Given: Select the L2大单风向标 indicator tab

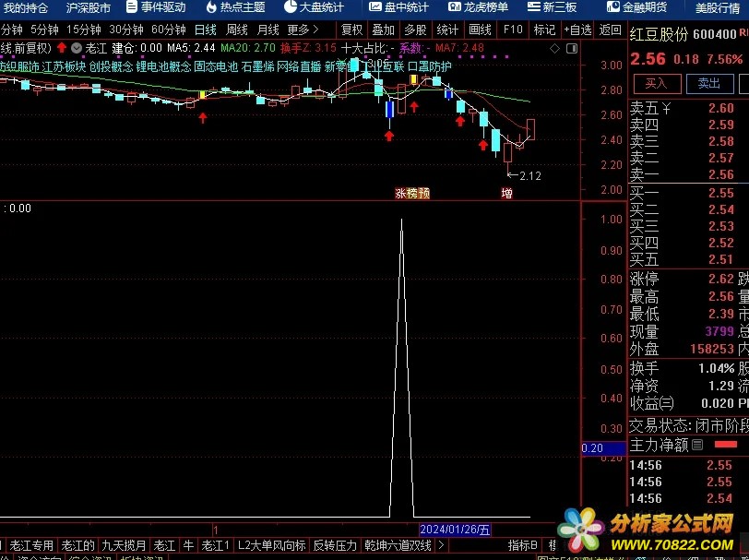Looking at the screenshot, I should click(272, 544).
